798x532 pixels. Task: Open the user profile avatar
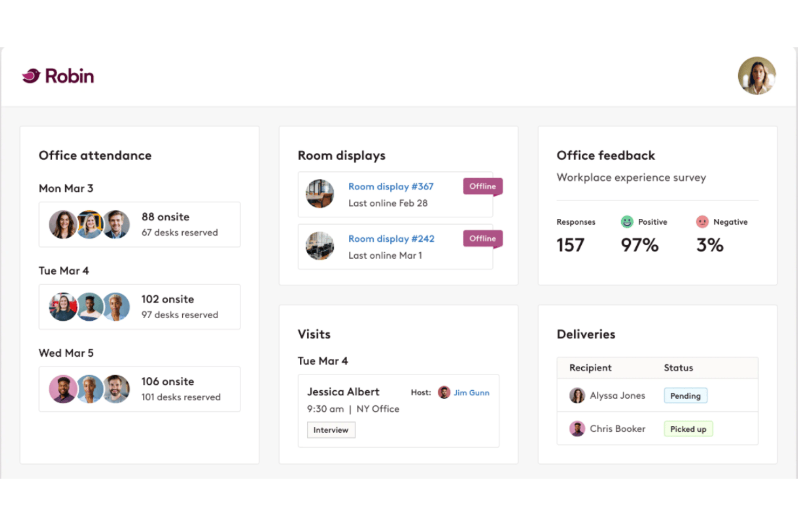[x=756, y=76]
